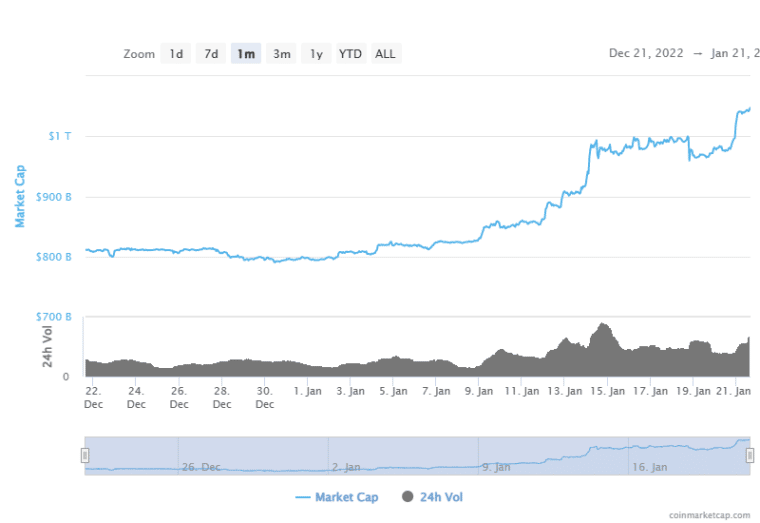Click navigator at 2. Jan marker
Screen dimensions: 760x523
coord(344,466)
